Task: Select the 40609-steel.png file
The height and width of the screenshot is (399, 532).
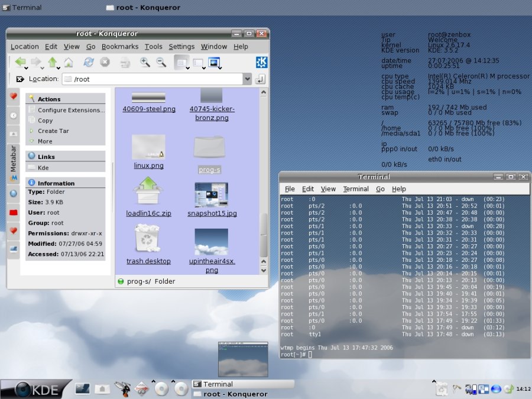Action: point(148,102)
